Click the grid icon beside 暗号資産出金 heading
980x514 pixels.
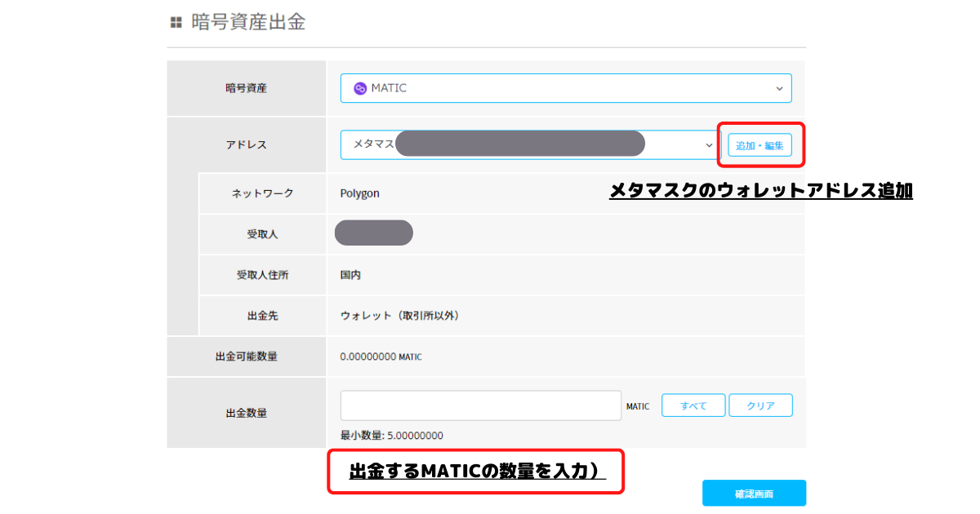(x=176, y=23)
